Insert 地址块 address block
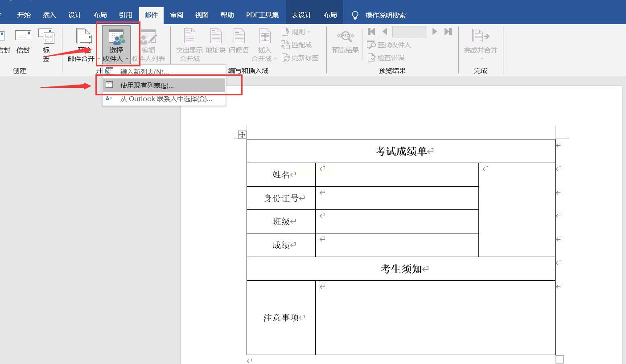This screenshot has width=626, height=364. pos(215,41)
